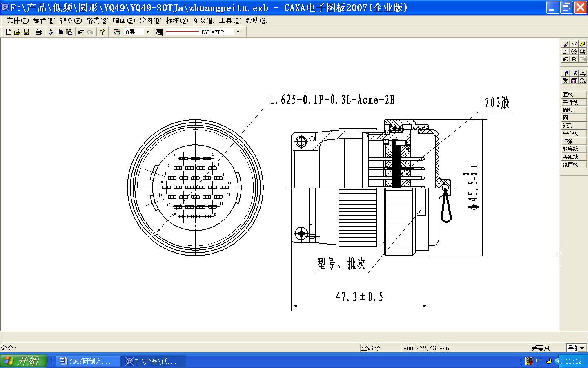Click the yellow question mark Help icon
588x368 pixels.
102,32
